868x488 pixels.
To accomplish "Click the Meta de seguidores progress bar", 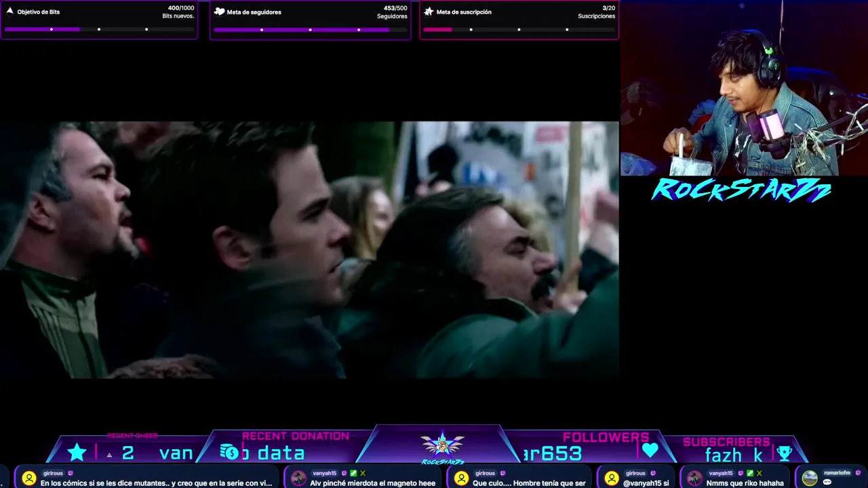I will click(x=310, y=29).
